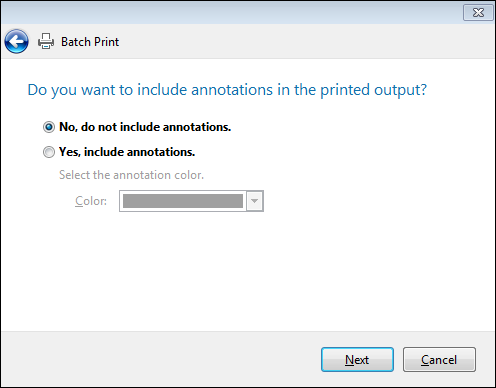
Task: Cancel the Batch Print wizard
Action: click(x=439, y=360)
